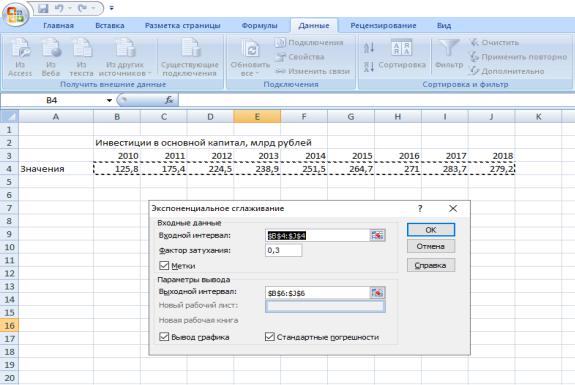Viewport: 575px width, 385px height.
Task: Select row 16 header
Action: (x=9, y=326)
